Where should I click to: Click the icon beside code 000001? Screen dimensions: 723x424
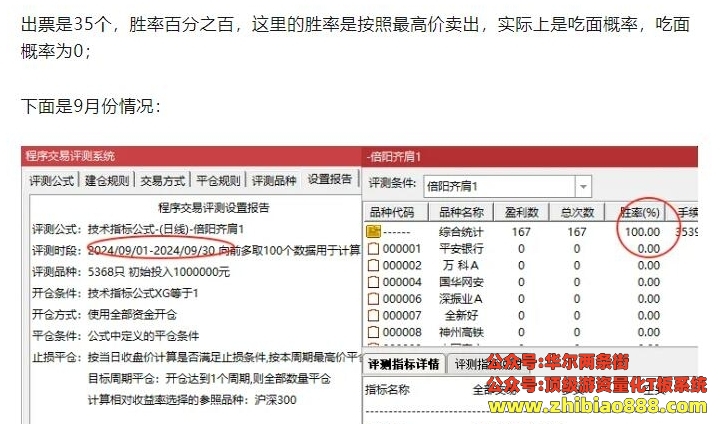(x=373, y=249)
